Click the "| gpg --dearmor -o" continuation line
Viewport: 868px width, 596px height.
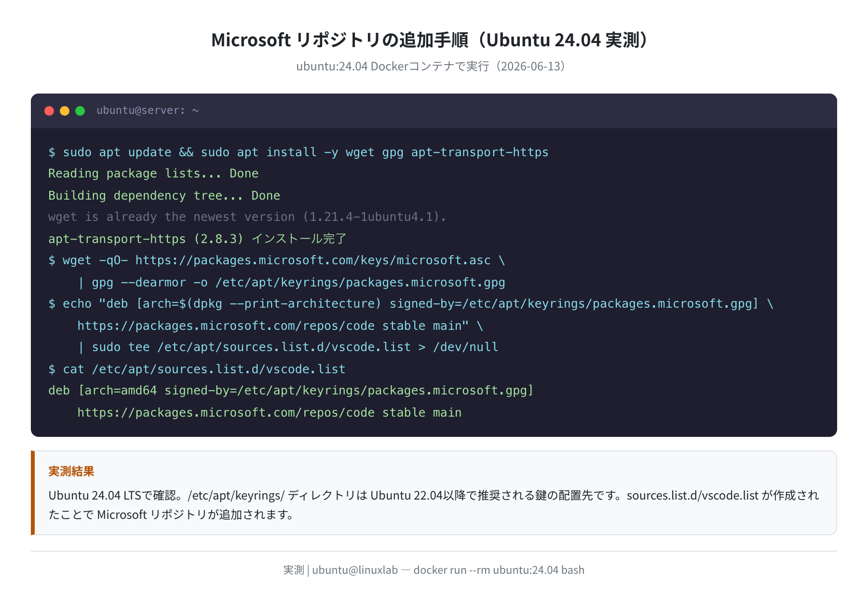[x=291, y=283]
